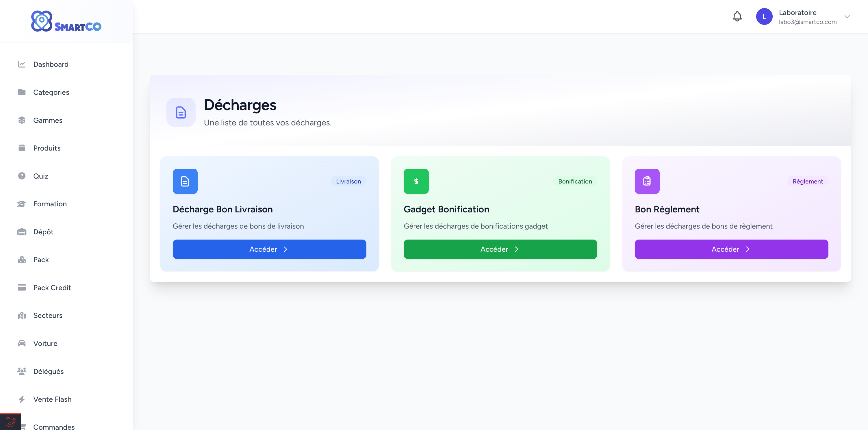Click the Quiz question-mark icon

coord(22,176)
